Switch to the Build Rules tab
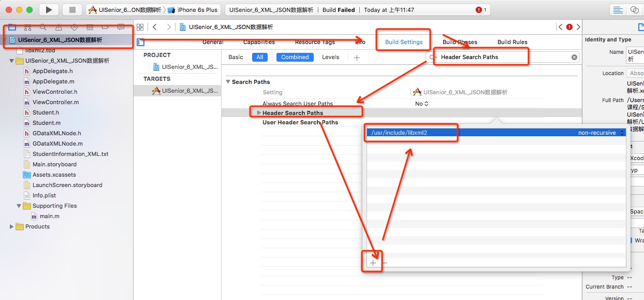The width and height of the screenshot is (644, 300). pyautogui.click(x=513, y=42)
